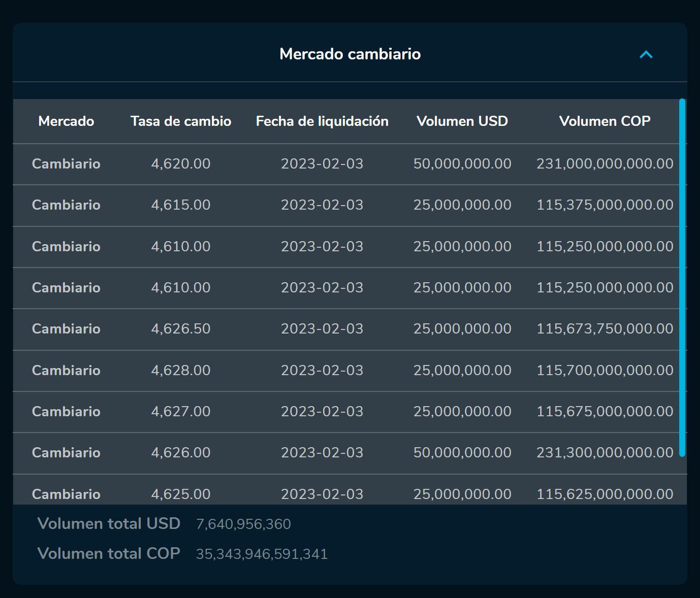The image size is (700, 598).
Task: Sort by the Volumen COP column
Action: 605,121
